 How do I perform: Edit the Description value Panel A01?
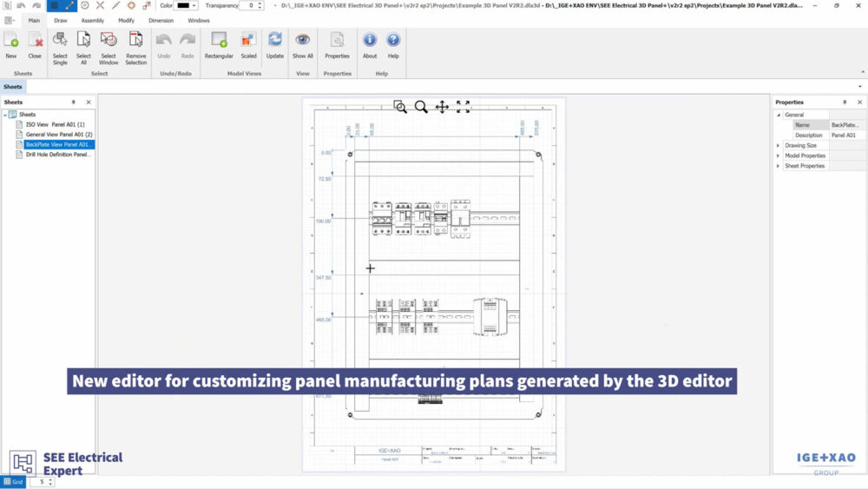845,135
